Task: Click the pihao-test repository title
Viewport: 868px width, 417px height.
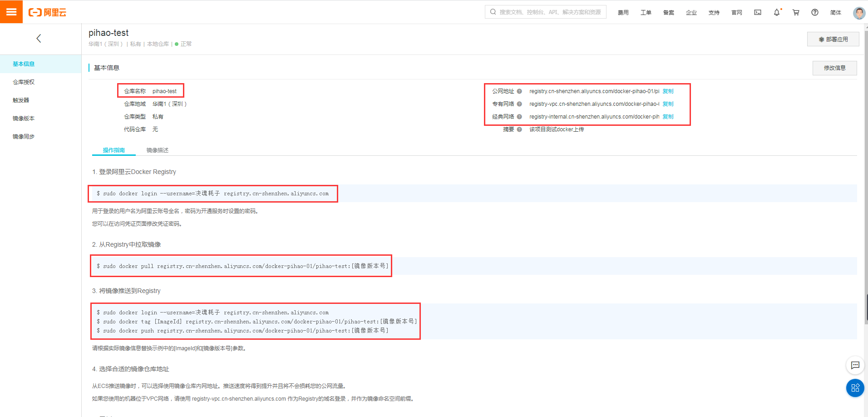Action: tap(108, 33)
